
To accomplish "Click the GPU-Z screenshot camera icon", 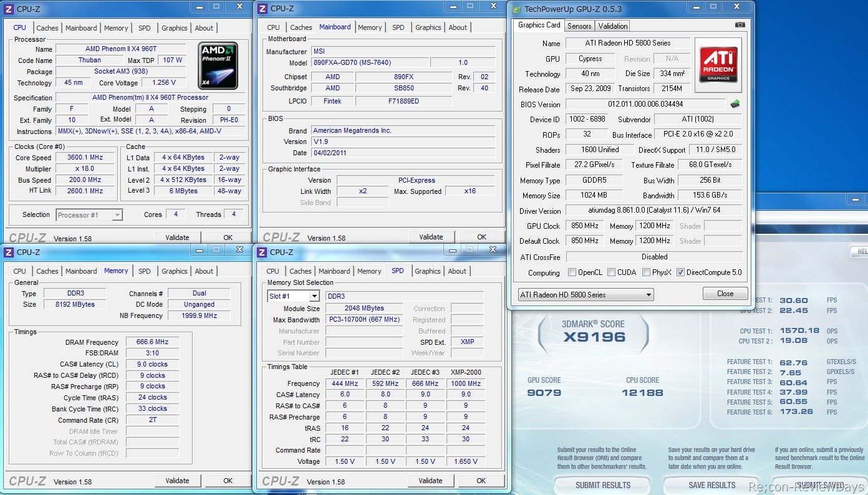I will pyautogui.click(x=740, y=26).
